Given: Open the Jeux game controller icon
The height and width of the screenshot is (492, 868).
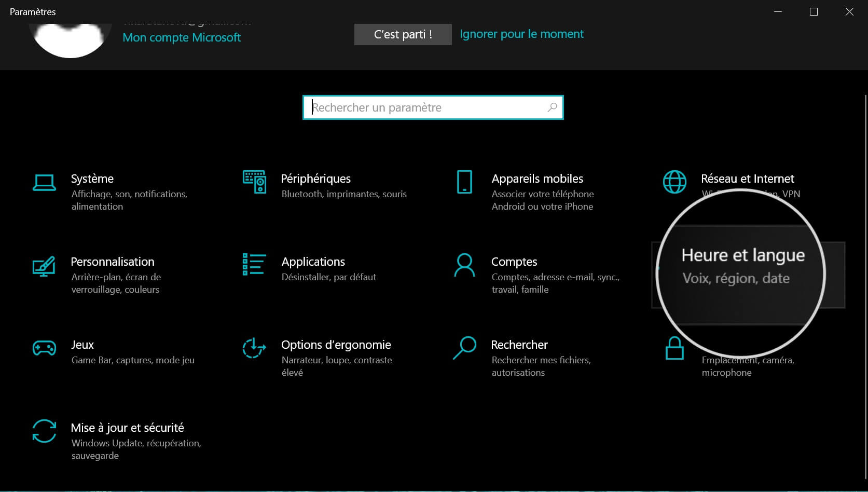Looking at the screenshot, I should (44, 348).
